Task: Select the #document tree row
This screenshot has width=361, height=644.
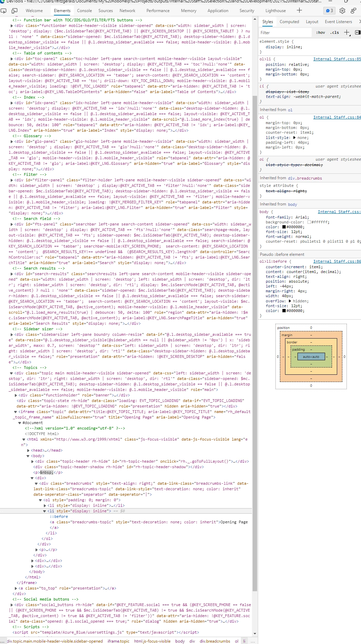Action: pos(33,423)
